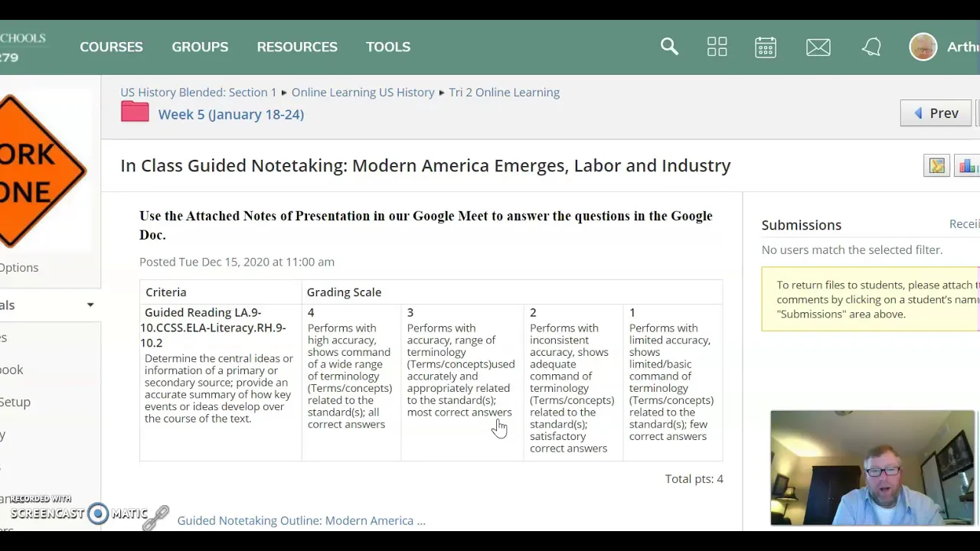Click the yellow assignment edit icon
The width and height of the screenshot is (980, 551).
pyautogui.click(x=937, y=166)
